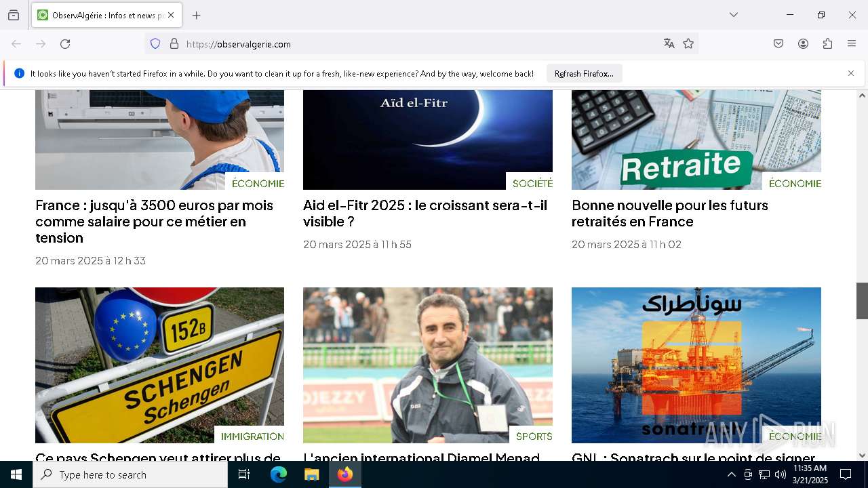Open Firefox View recent browsing icon
868x488 pixels.
pos(14,15)
